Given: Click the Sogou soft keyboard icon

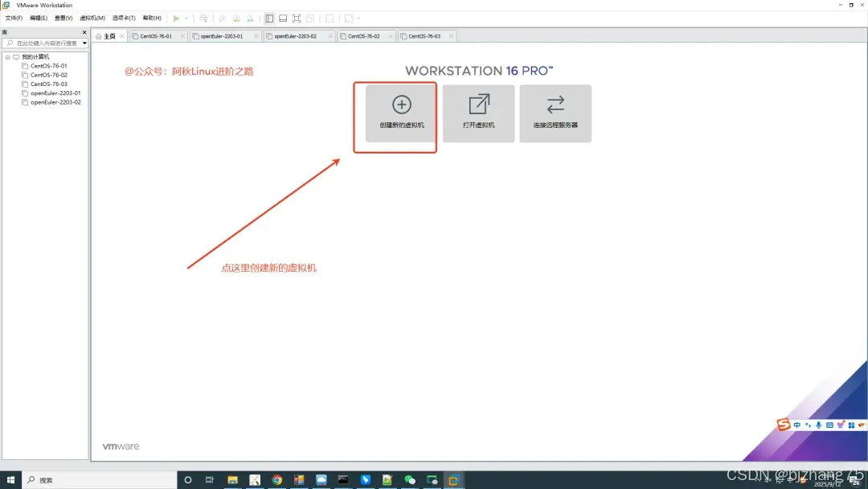Looking at the screenshot, I should pyautogui.click(x=829, y=425).
